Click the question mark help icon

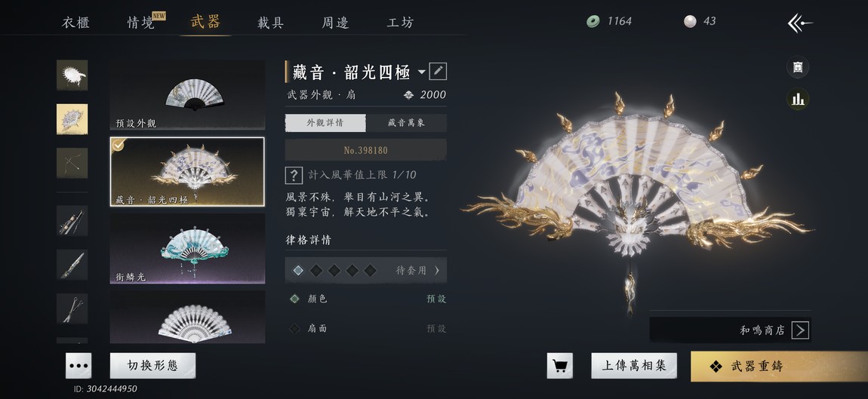tap(294, 176)
